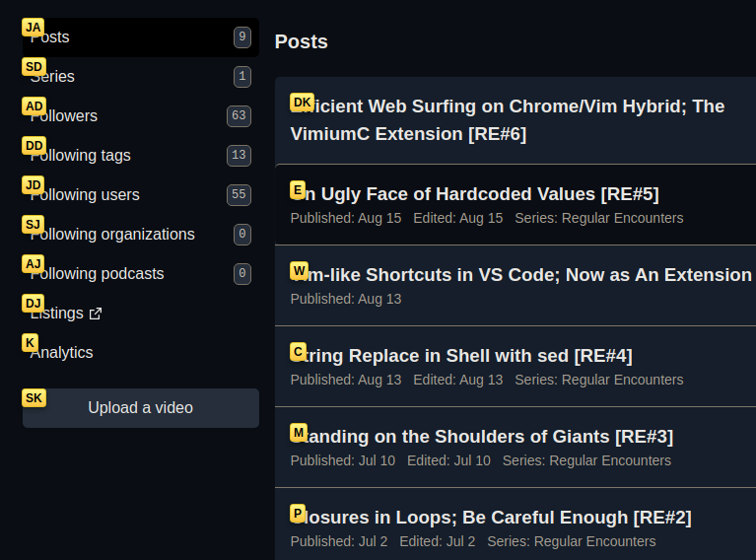This screenshot has height=560, width=756.
Task: Open the Ugly Face of Hardcoded Values post
Action: (474, 194)
